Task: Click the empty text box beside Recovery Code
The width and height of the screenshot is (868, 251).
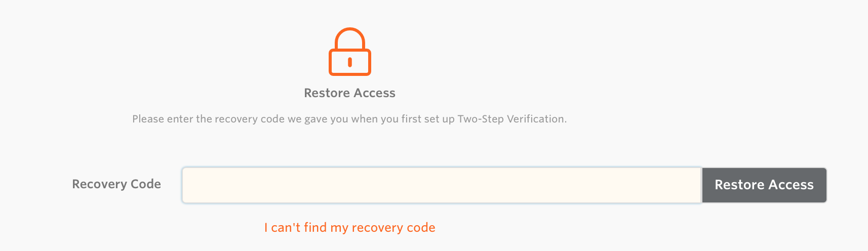Action: (x=442, y=185)
